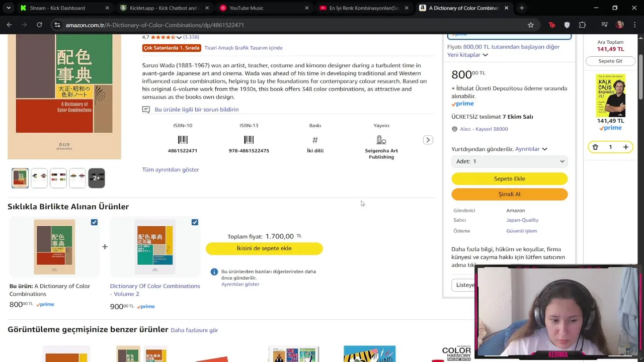The image size is (644, 362).
Task: Open the shield extension icon
Action: pyautogui.click(x=567, y=25)
